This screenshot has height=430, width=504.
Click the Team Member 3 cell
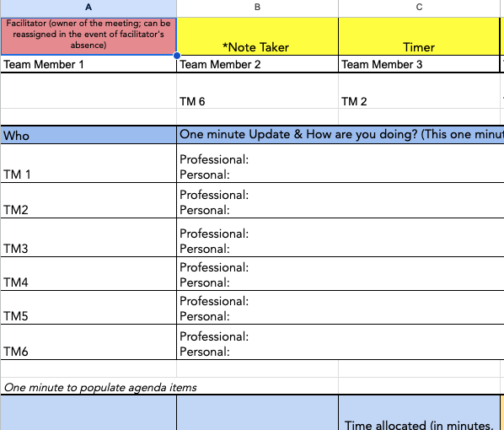pos(419,64)
